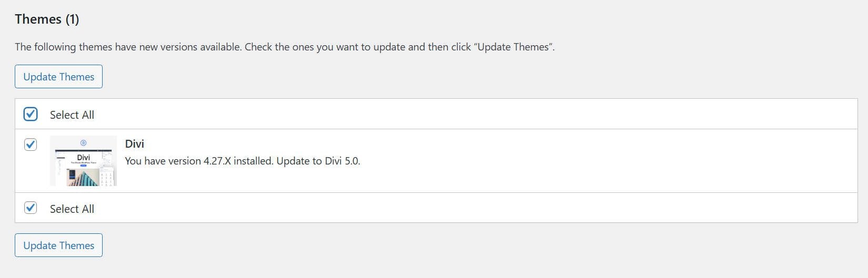Toggle the top Select All checkbox
Viewport: 868px width, 278px height.
tap(31, 114)
